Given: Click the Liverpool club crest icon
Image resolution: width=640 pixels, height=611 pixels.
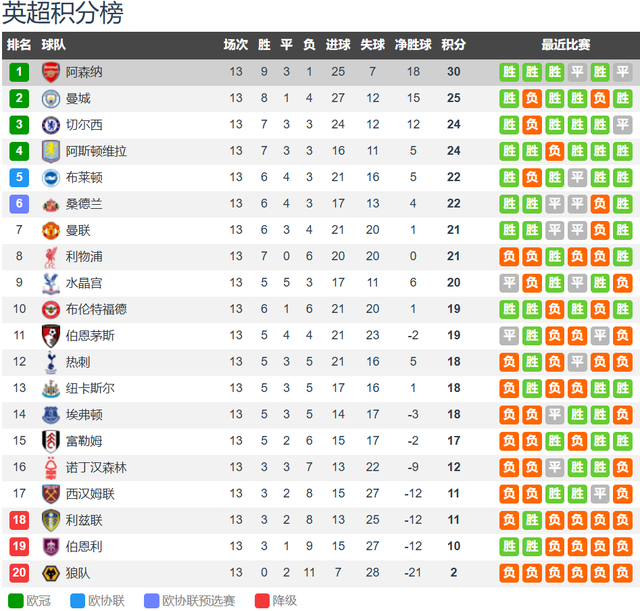Looking at the screenshot, I should point(50,256).
